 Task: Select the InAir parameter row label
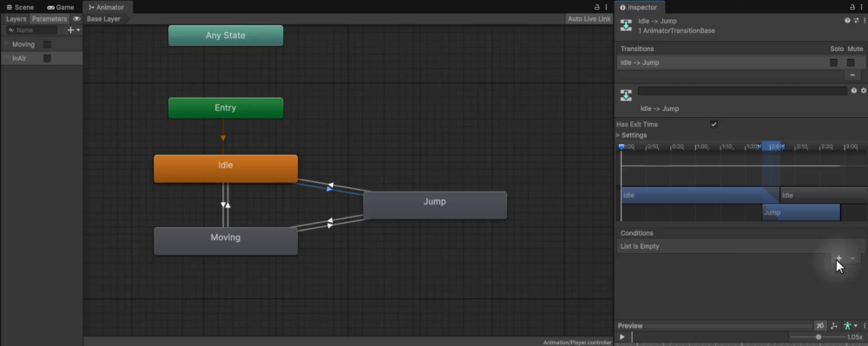[19, 58]
